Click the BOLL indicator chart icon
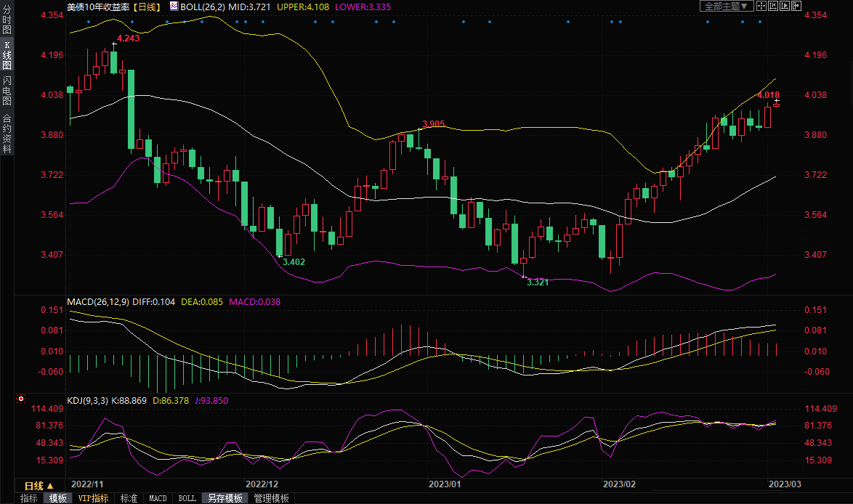This screenshot has height=504, width=853. coord(174,6)
